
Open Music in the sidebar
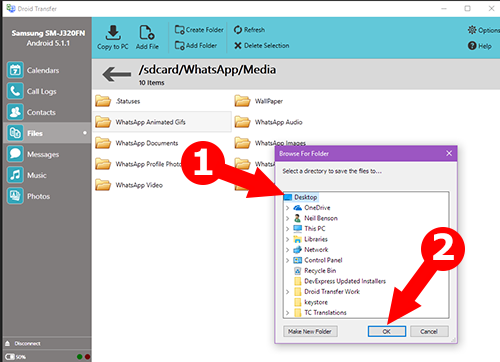[x=47, y=175]
